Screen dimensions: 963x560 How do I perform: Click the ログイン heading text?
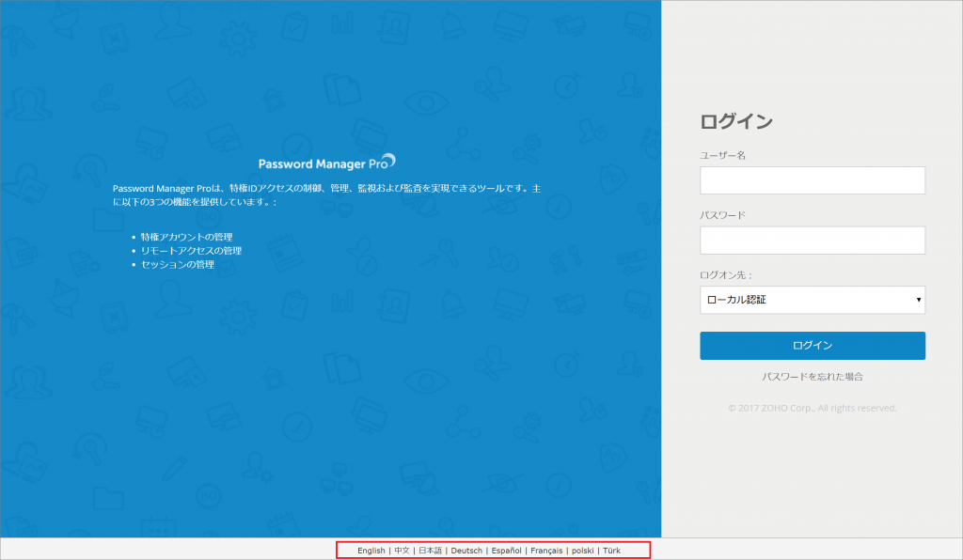click(x=735, y=121)
